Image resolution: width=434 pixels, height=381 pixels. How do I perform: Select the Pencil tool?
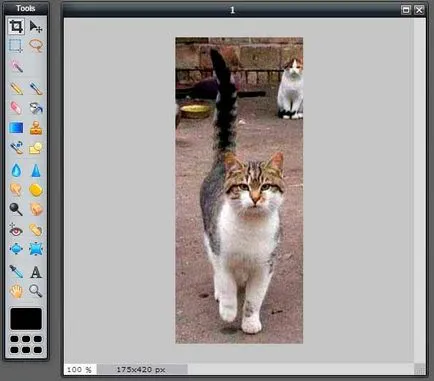pos(16,88)
